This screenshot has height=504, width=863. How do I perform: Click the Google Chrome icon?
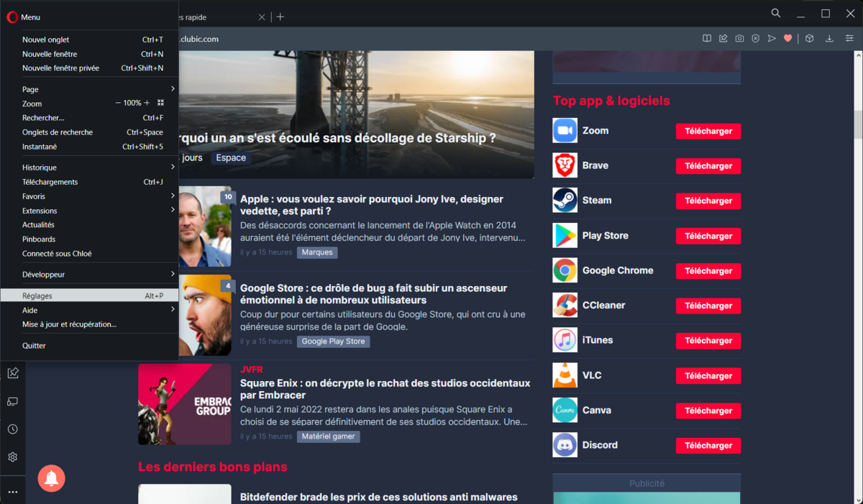565,270
